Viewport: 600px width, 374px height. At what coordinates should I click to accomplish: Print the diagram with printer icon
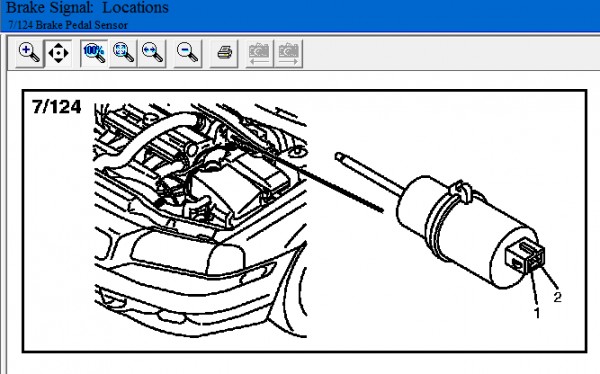point(224,53)
